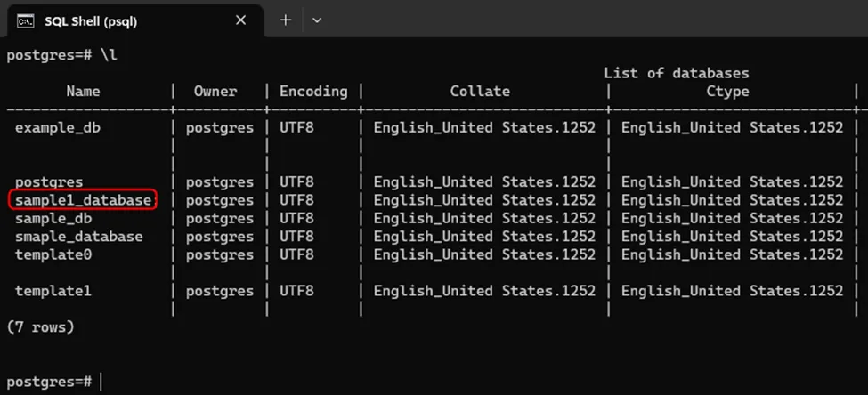Screen dimensions: 868x395
Task: Click the postgres entry in the Name column
Action: [49, 181]
